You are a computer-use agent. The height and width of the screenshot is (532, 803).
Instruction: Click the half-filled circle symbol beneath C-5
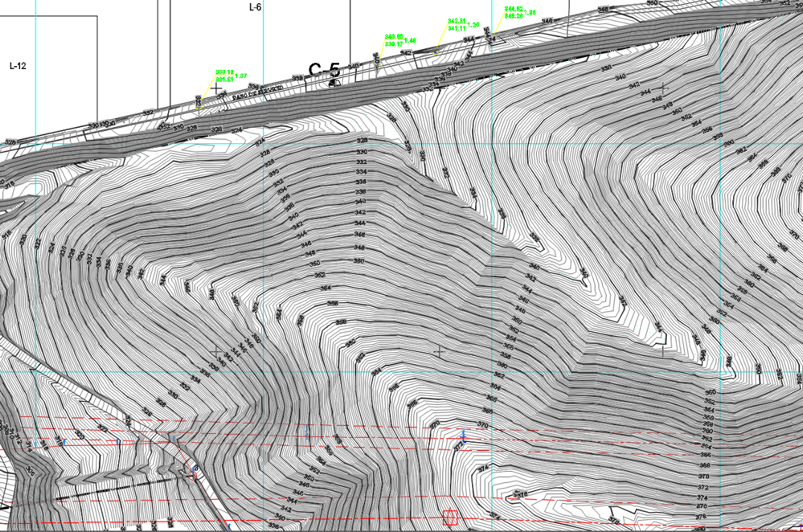click(x=334, y=83)
